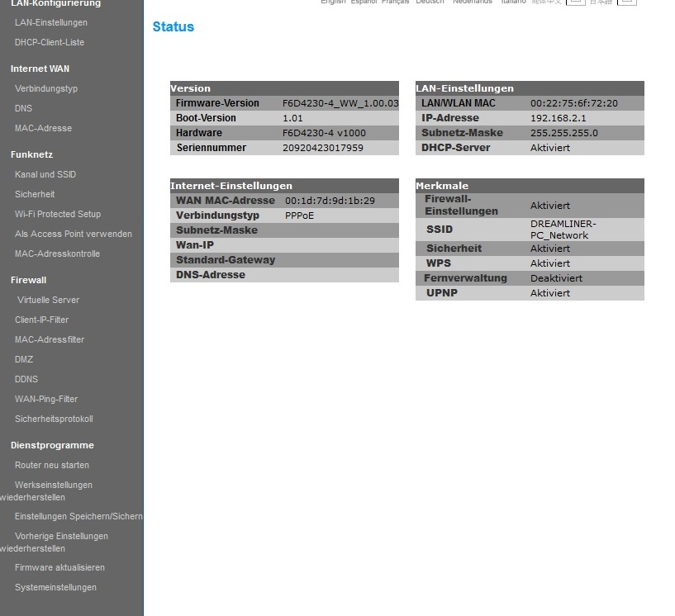
Task: Open the Verbindungstyp sidebar link
Action: tap(46, 88)
